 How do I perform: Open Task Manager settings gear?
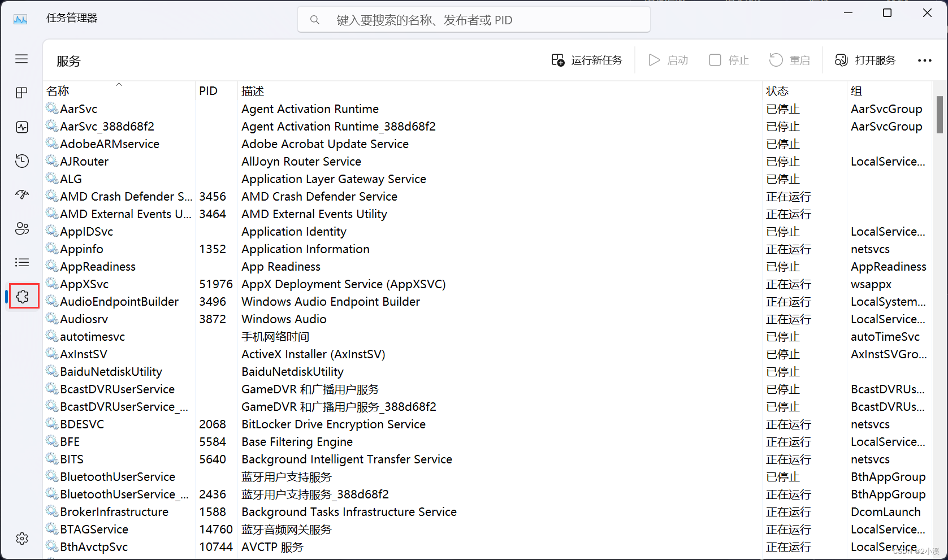(22, 539)
